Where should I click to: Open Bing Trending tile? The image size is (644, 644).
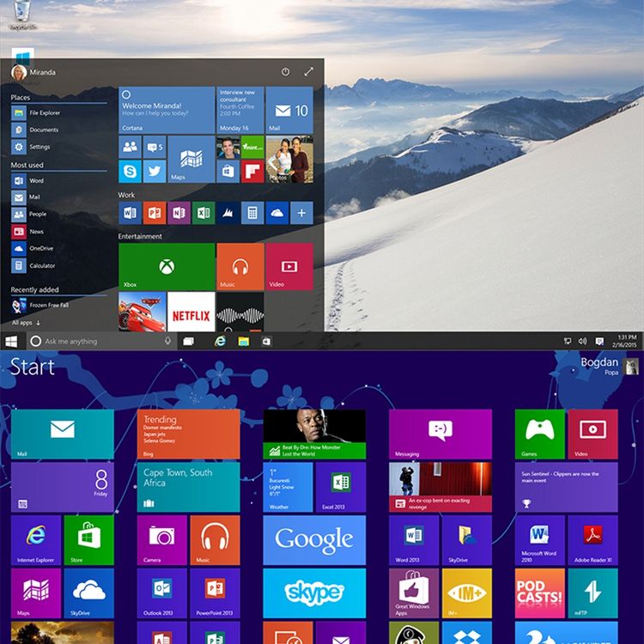tap(189, 434)
